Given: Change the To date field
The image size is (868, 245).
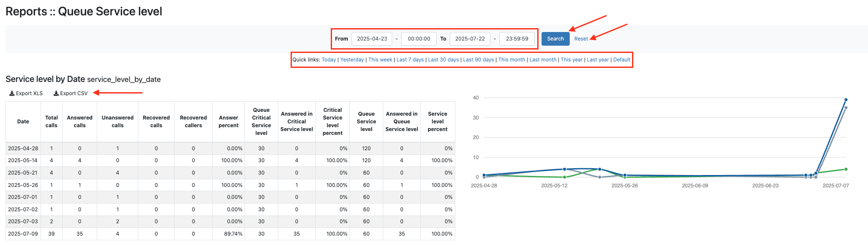Looking at the screenshot, I should [470, 39].
